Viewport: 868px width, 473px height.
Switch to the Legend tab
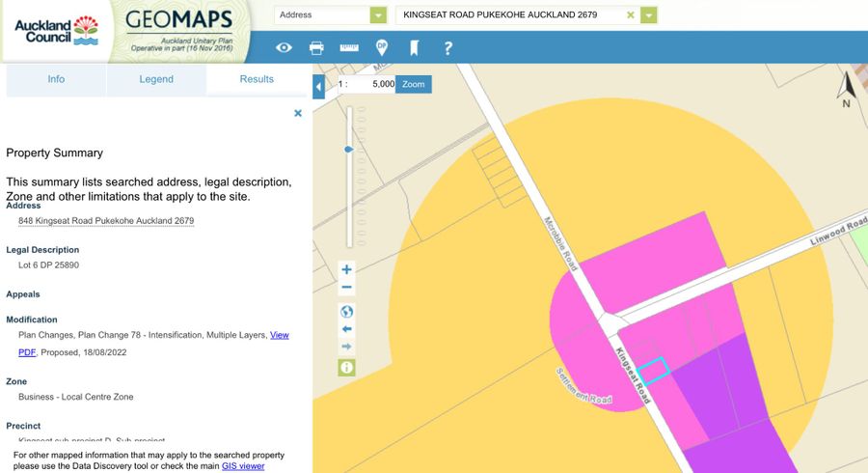point(156,79)
